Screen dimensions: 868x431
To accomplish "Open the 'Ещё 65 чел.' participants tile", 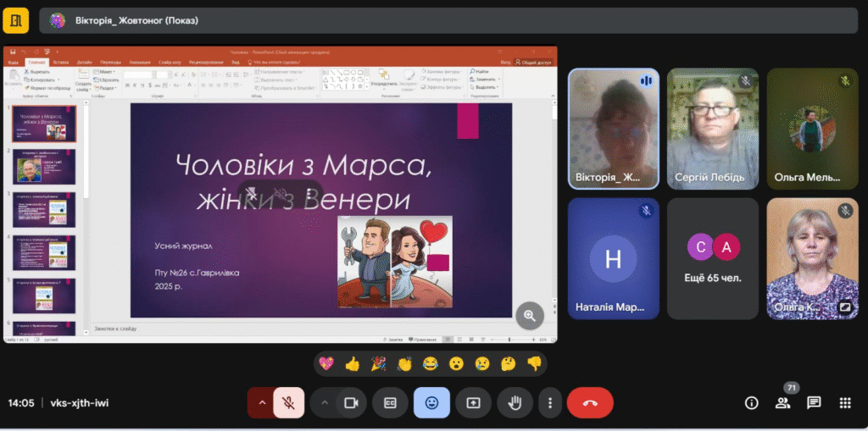I will coord(712,257).
